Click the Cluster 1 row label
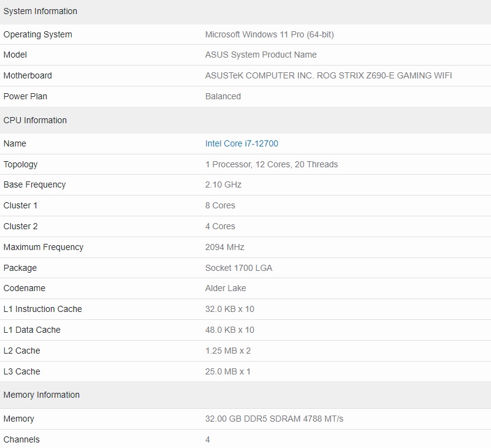 pyautogui.click(x=20, y=205)
